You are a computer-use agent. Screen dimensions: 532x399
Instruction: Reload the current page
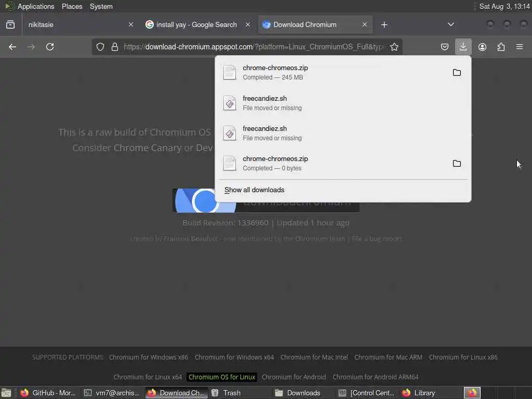tap(50, 47)
